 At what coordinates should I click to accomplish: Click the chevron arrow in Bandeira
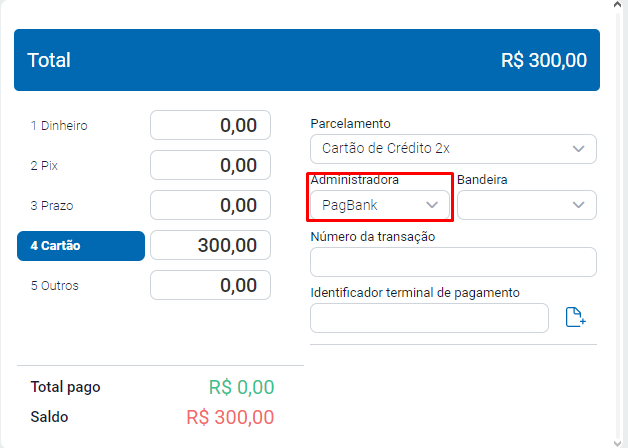578,205
